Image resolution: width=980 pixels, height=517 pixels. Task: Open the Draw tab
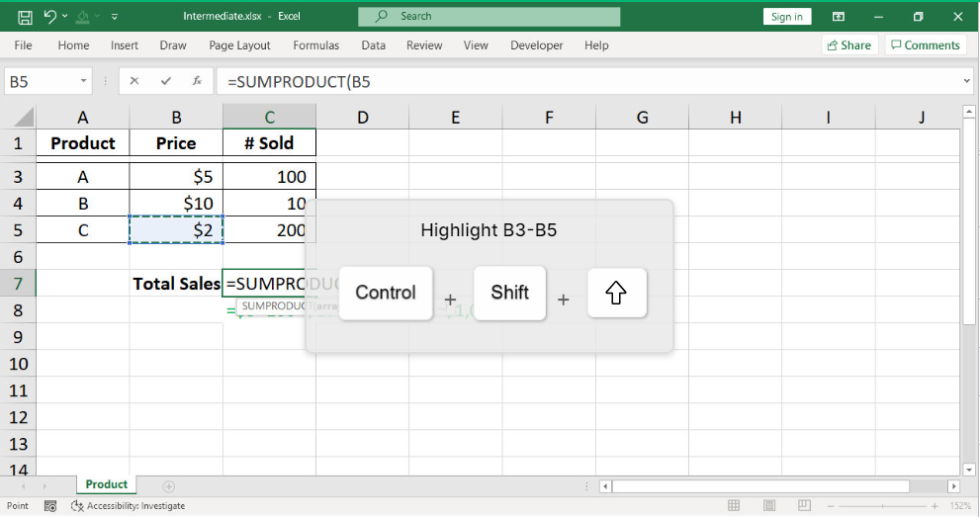tap(173, 44)
